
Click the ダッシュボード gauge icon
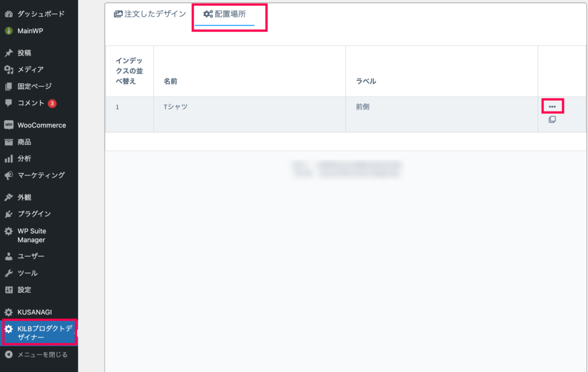click(x=9, y=14)
